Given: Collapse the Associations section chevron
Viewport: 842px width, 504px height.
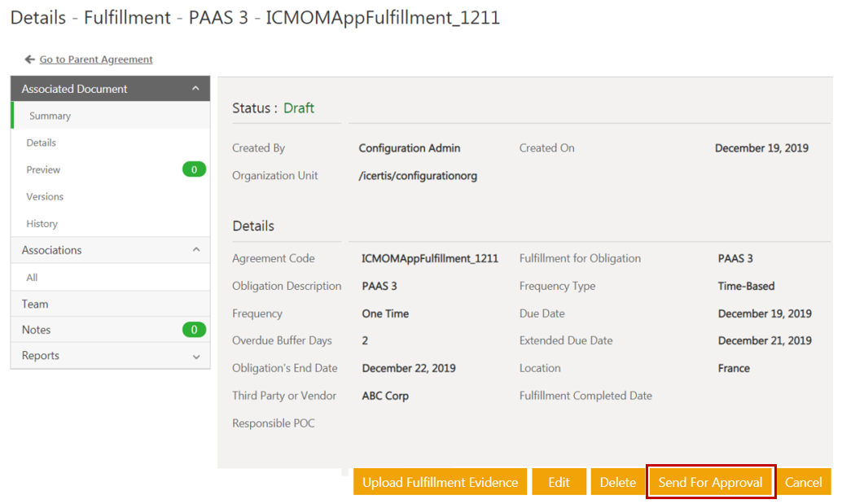Looking at the screenshot, I should pyautogui.click(x=195, y=250).
